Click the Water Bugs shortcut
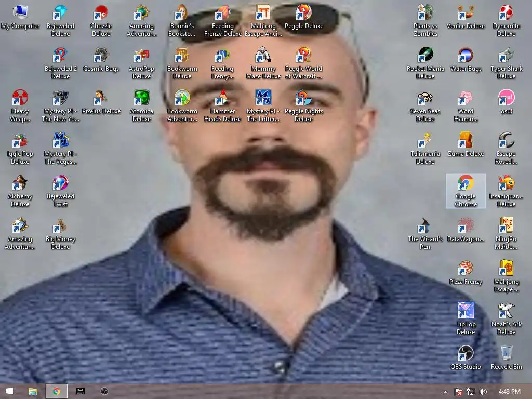Viewport: 532px width, 399px height. [x=465, y=60]
